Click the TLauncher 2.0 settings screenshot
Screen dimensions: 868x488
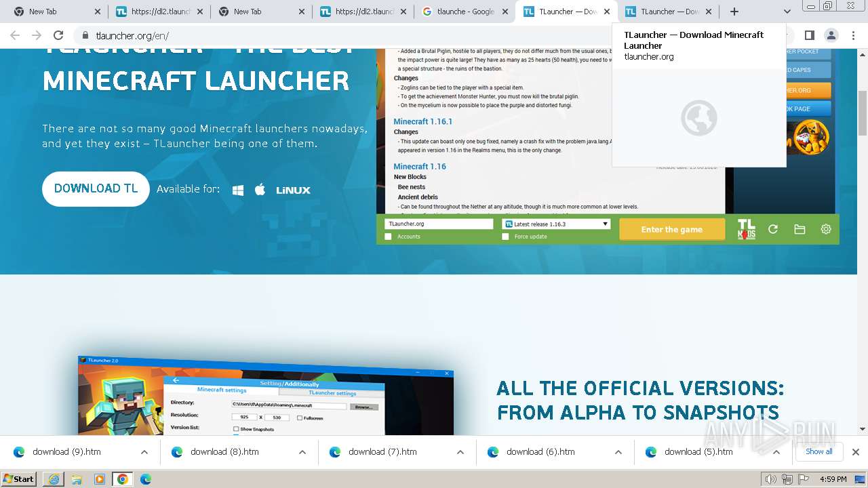point(266,396)
